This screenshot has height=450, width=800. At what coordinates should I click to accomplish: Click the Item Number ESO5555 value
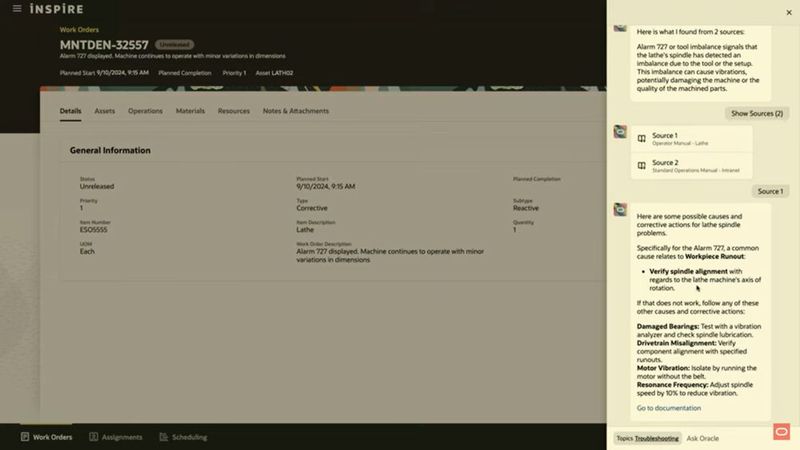tap(93, 230)
